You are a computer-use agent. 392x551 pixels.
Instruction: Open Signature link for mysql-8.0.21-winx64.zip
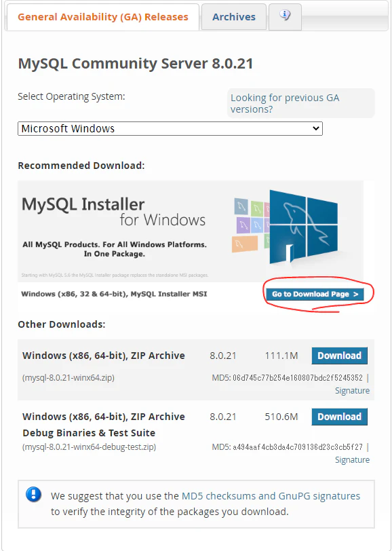coord(352,391)
